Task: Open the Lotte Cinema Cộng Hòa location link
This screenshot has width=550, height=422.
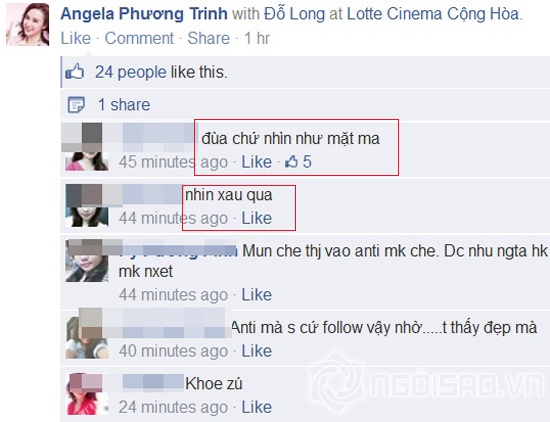Action: coord(433,14)
